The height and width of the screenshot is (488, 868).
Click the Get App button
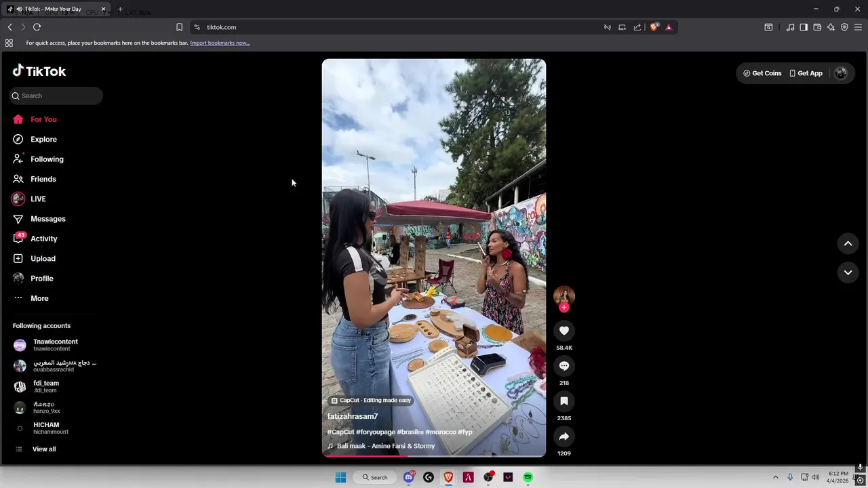[x=806, y=73]
